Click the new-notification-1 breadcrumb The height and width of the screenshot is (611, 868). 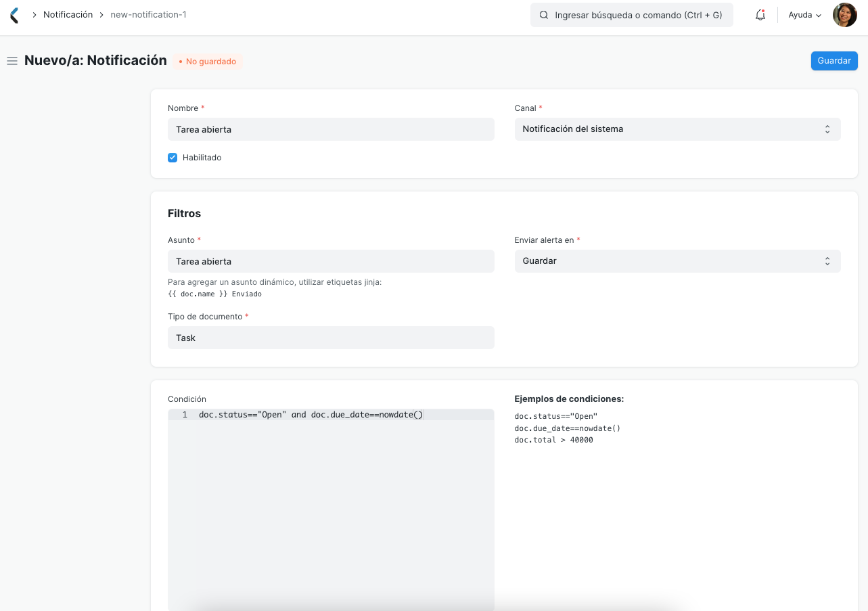pos(148,14)
